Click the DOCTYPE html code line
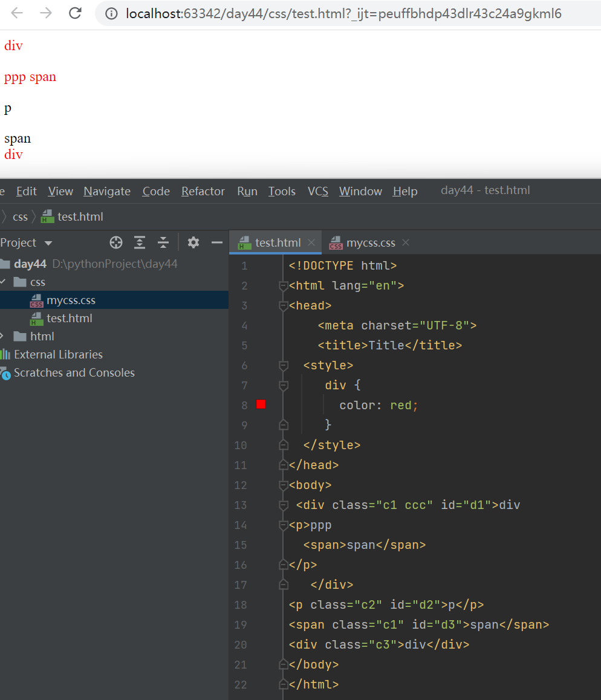This screenshot has width=601, height=700. 342,265
